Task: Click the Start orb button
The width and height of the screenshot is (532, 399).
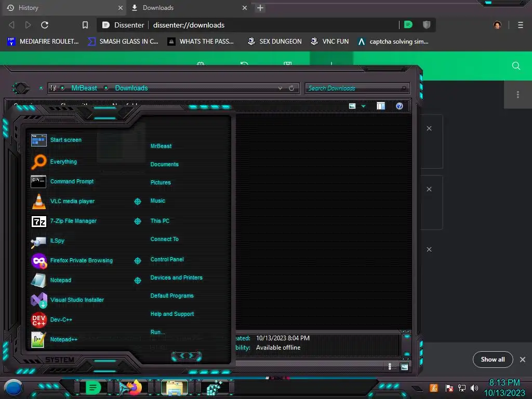Action: click(14, 388)
